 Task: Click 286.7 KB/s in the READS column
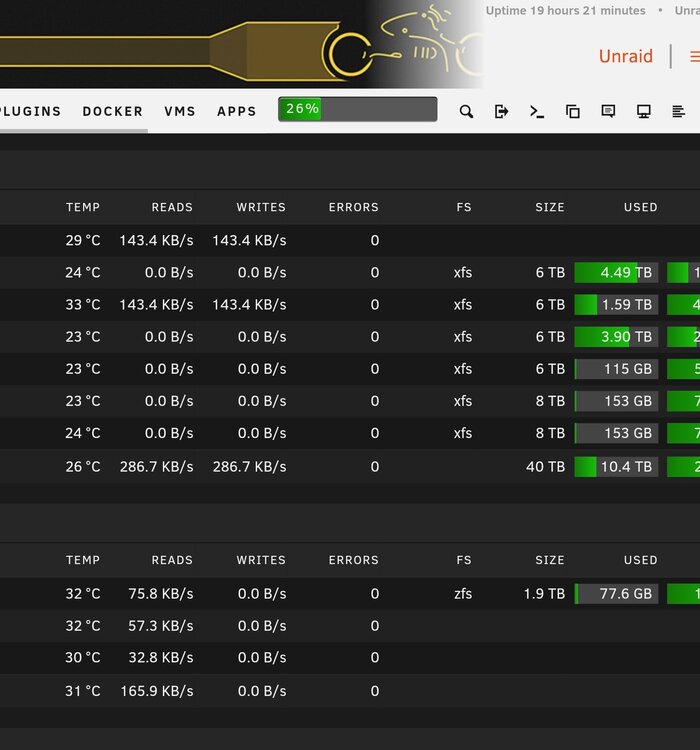point(156,467)
